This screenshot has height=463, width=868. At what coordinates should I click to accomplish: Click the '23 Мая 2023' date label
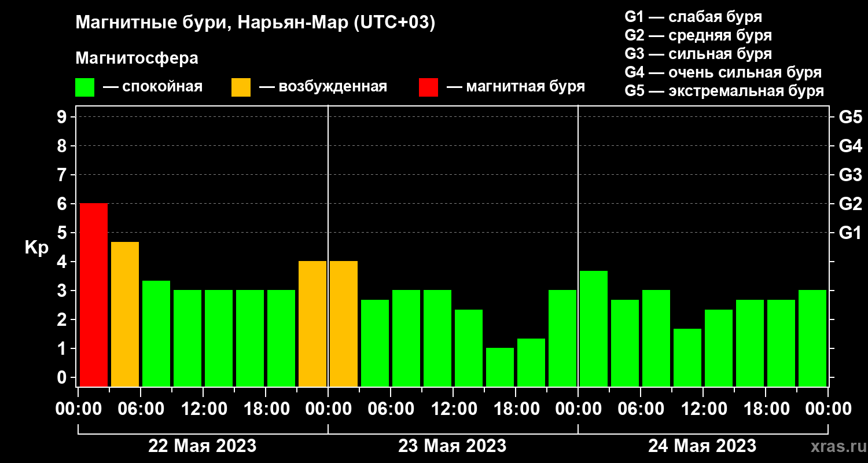point(452,446)
